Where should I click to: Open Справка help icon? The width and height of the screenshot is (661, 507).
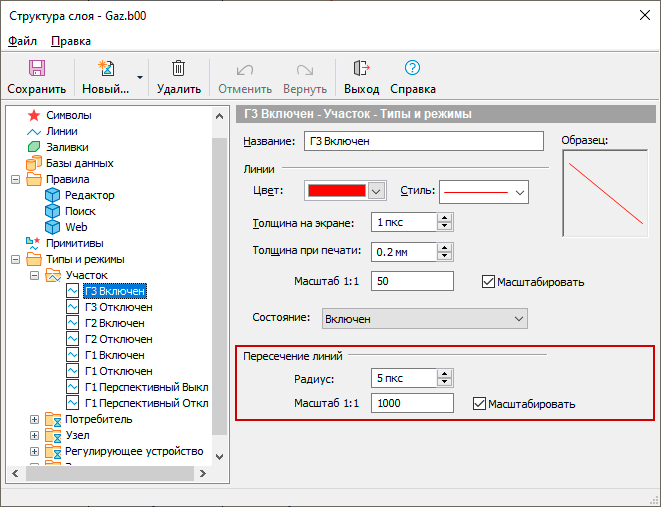click(x=412, y=69)
